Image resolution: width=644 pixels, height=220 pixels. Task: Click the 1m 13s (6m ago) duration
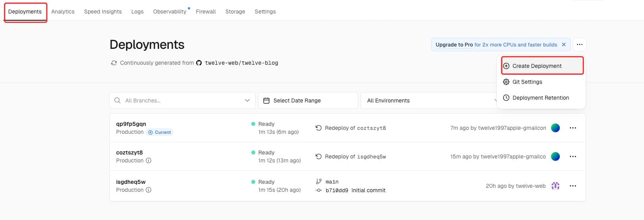(x=278, y=132)
